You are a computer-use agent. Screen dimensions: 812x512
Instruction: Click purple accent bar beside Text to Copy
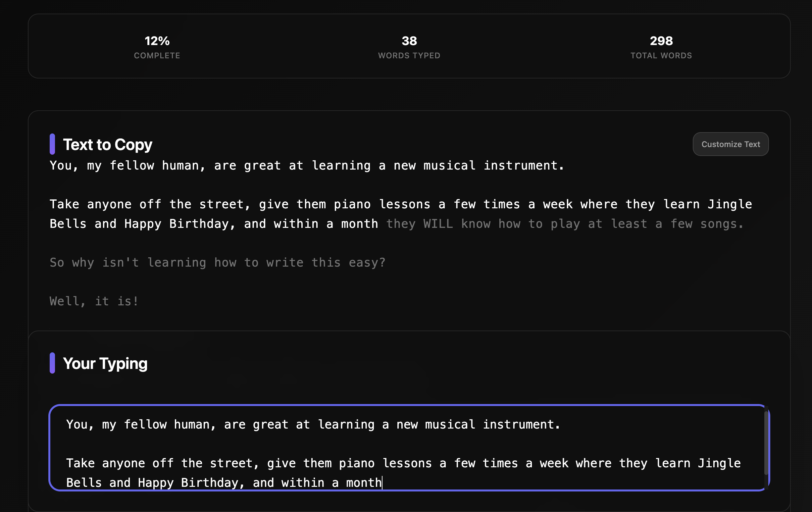click(52, 144)
